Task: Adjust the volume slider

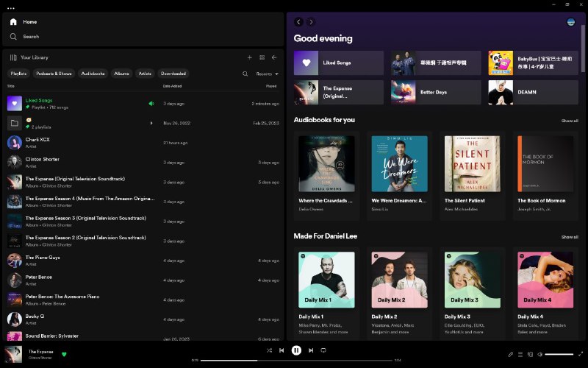Action: click(x=559, y=354)
